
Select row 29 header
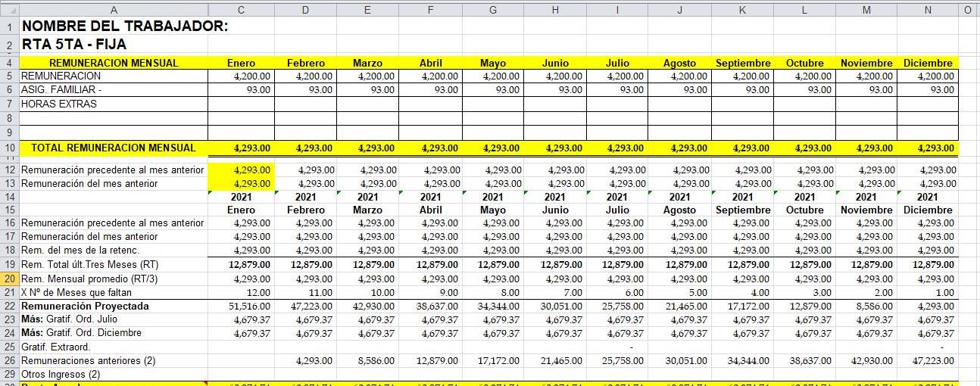pyautogui.click(x=9, y=375)
